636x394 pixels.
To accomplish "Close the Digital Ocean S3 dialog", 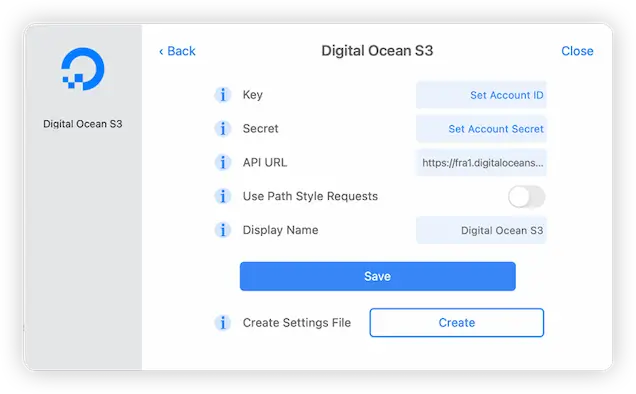I will pos(577,51).
